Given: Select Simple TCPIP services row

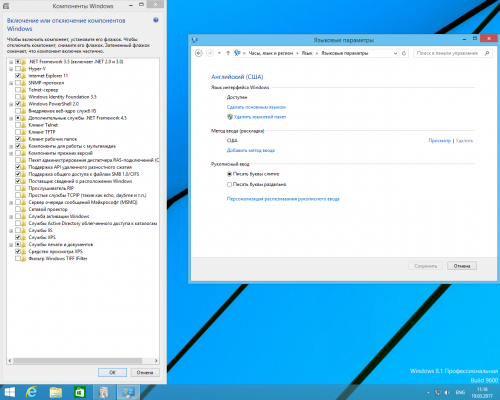Looking at the screenshot, I should [x=87, y=195].
